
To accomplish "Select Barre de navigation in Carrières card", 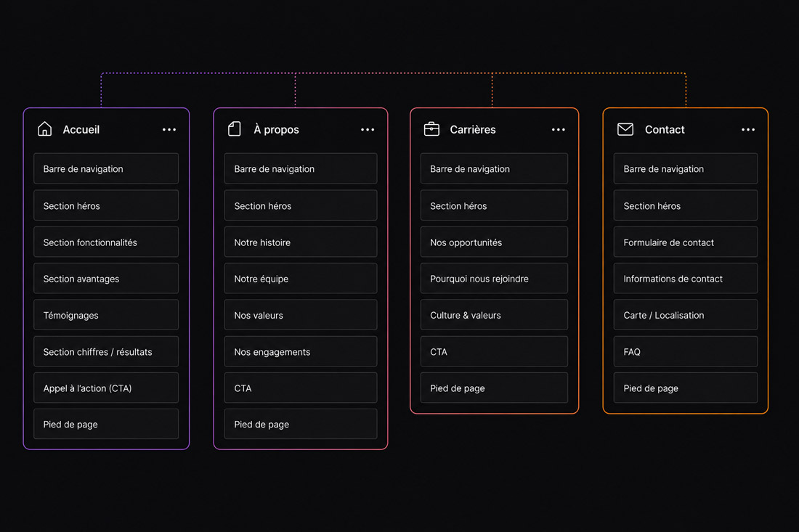I will [494, 168].
